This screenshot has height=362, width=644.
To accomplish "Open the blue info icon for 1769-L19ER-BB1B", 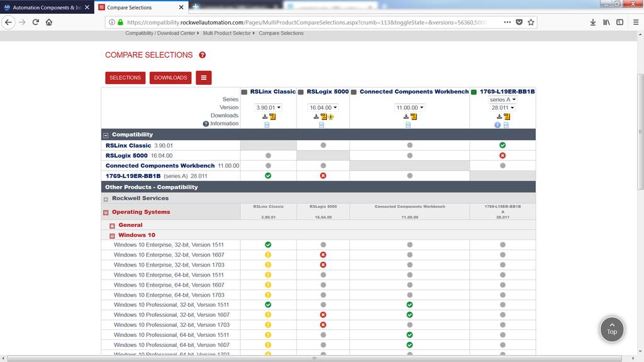I will 497,125.
